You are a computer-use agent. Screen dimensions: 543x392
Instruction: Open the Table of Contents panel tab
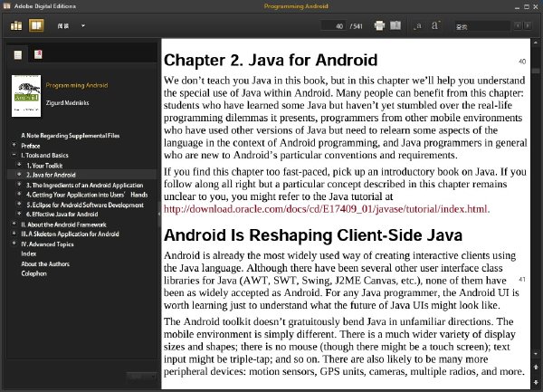point(18,54)
